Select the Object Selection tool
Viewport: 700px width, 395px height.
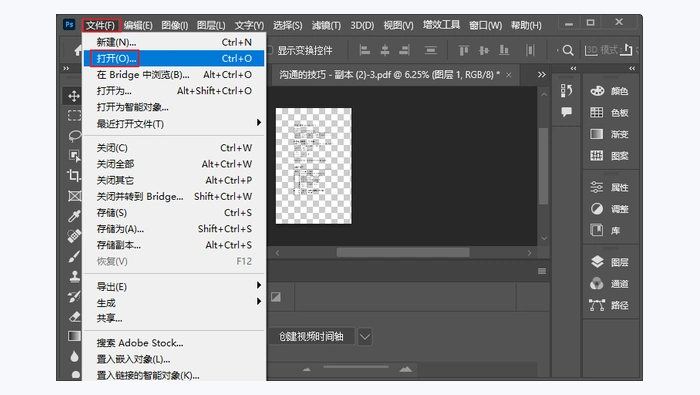[74, 155]
